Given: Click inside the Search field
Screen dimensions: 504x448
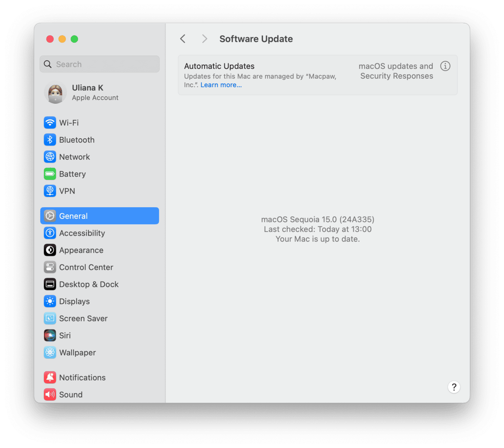Looking at the screenshot, I should point(99,64).
